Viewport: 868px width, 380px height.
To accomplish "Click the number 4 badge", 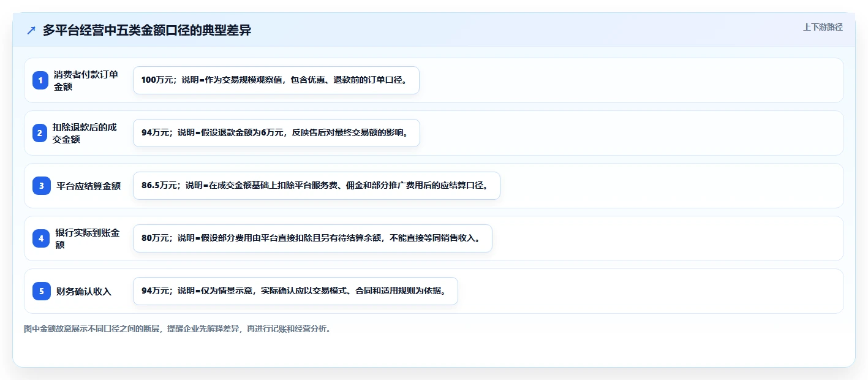I will (41, 238).
